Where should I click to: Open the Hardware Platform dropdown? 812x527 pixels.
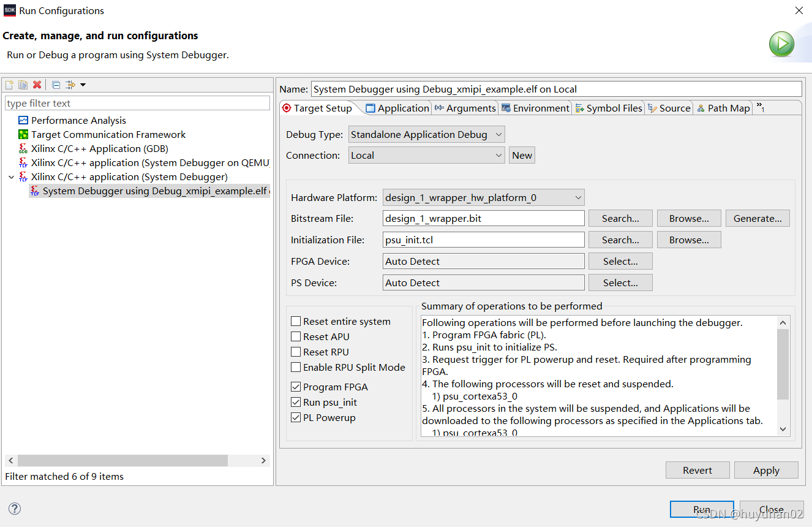point(484,197)
